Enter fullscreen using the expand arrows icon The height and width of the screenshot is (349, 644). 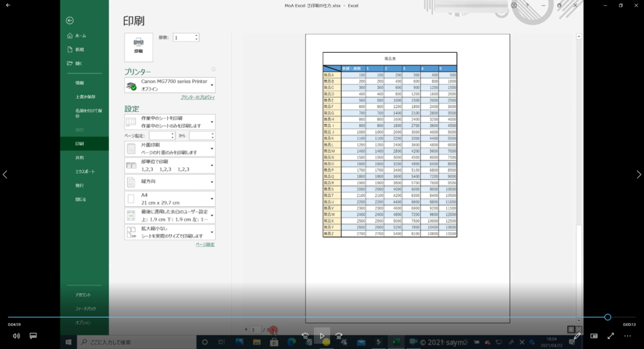[x=610, y=336]
